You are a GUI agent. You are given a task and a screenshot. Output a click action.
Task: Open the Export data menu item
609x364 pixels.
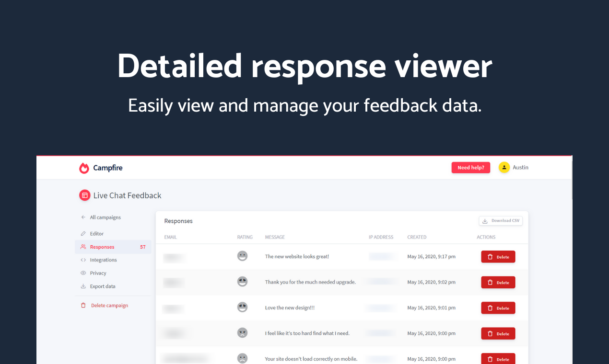tap(103, 286)
